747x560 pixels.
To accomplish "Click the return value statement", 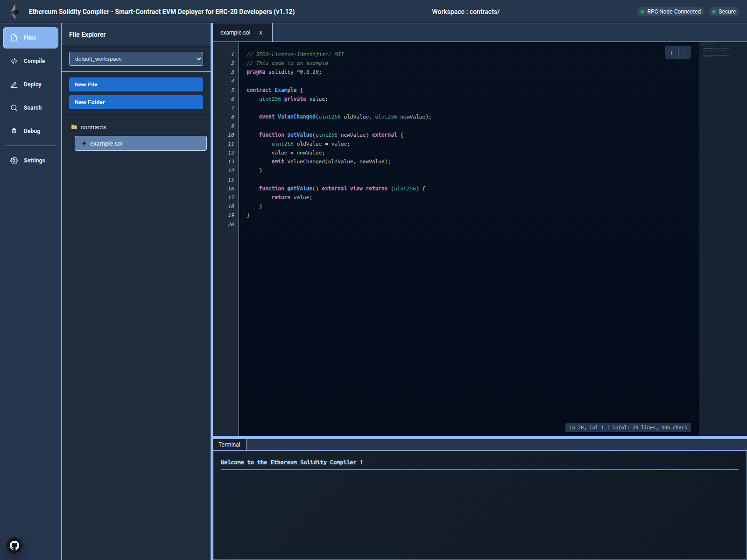I will tap(292, 197).
